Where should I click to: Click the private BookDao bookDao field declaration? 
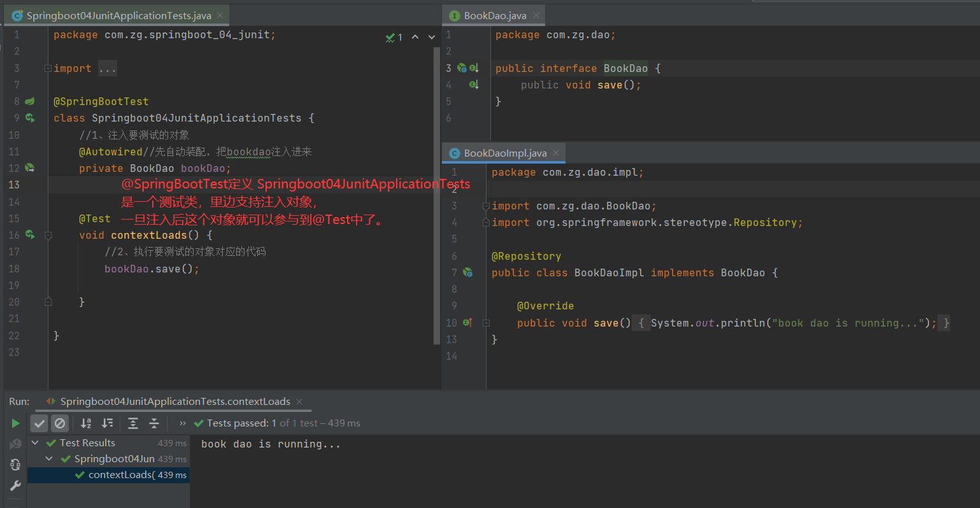point(155,169)
